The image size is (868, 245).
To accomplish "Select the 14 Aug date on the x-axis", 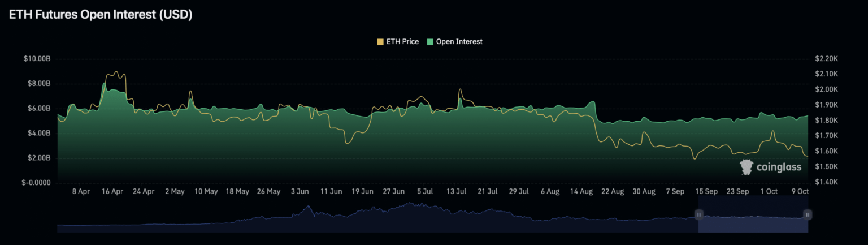I will (581, 192).
